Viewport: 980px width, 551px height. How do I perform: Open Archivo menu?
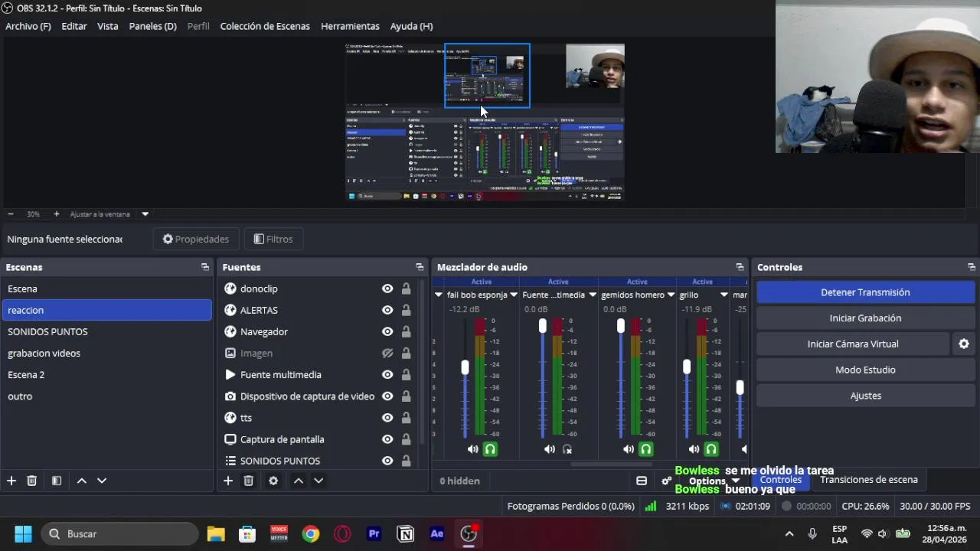pyautogui.click(x=28, y=26)
